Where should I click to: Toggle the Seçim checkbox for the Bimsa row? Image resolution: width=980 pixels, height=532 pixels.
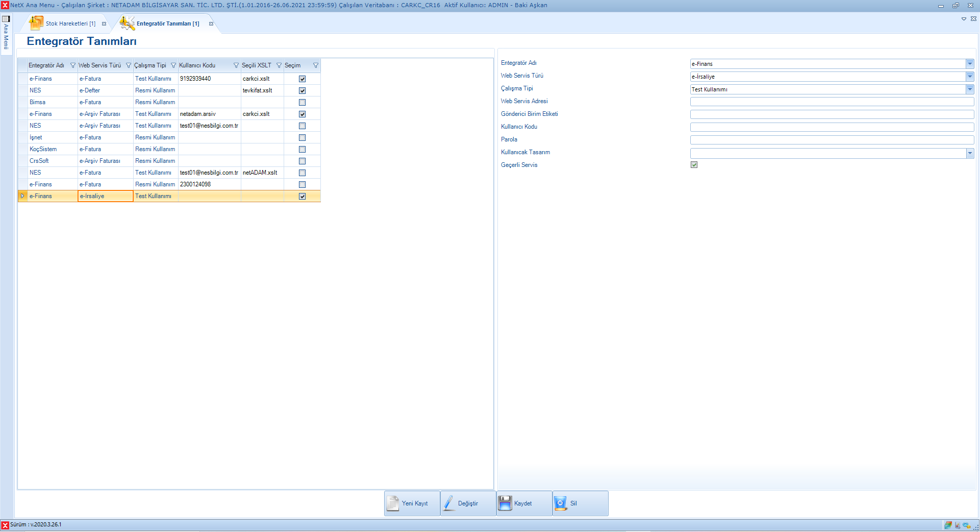[x=302, y=102]
